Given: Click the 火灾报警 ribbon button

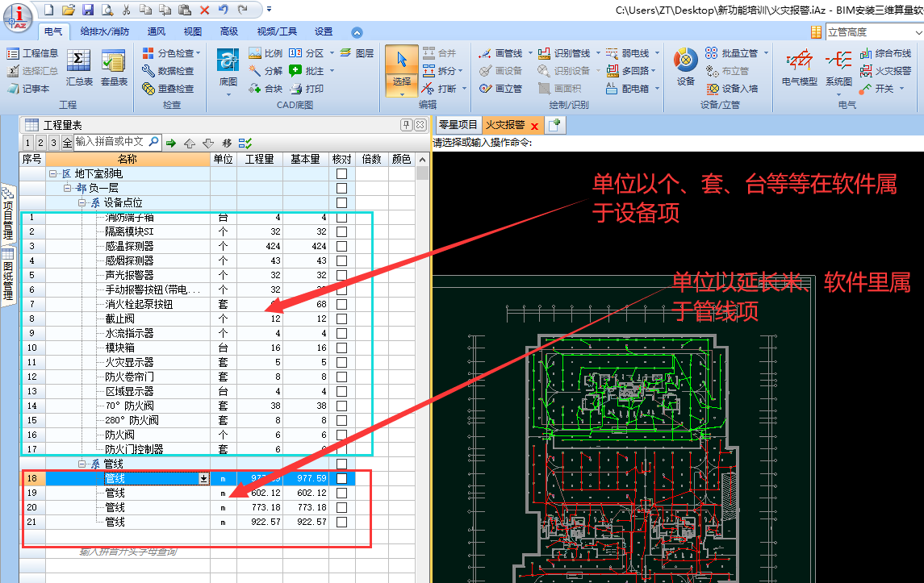Looking at the screenshot, I should [x=886, y=71].
